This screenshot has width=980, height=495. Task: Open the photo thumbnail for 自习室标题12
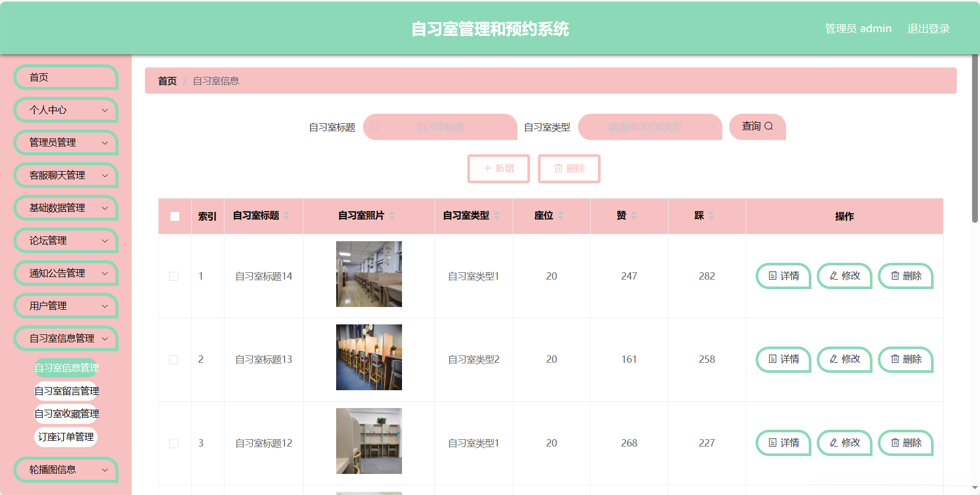click(369, 441)
